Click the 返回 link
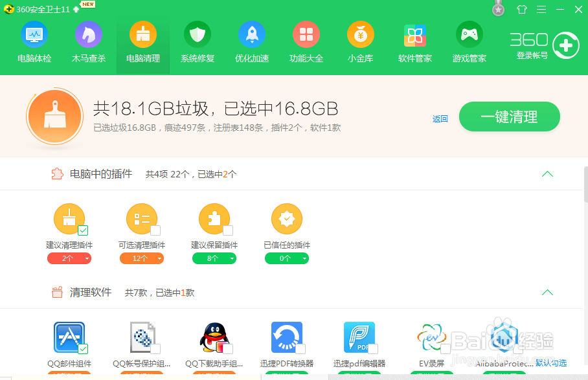The height and width of the screenshot is (380, 588). point(440,119)
